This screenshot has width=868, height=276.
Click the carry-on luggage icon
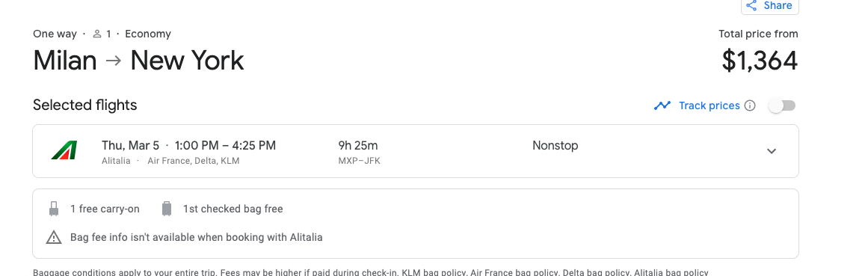[54, 209]
